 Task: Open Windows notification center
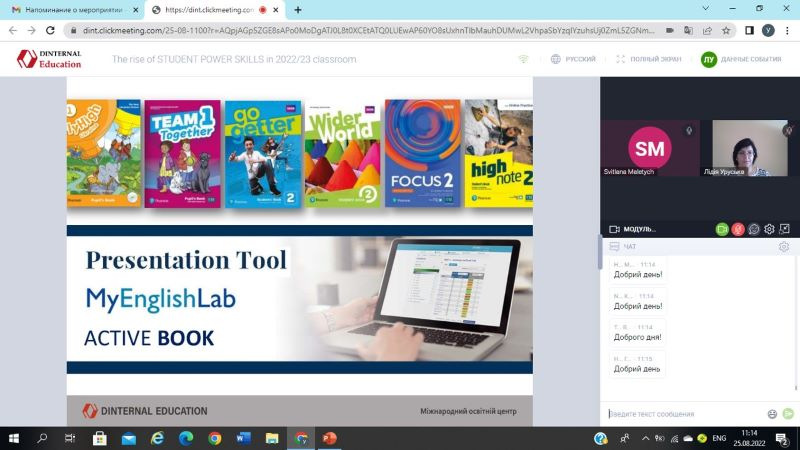[781, 438]
